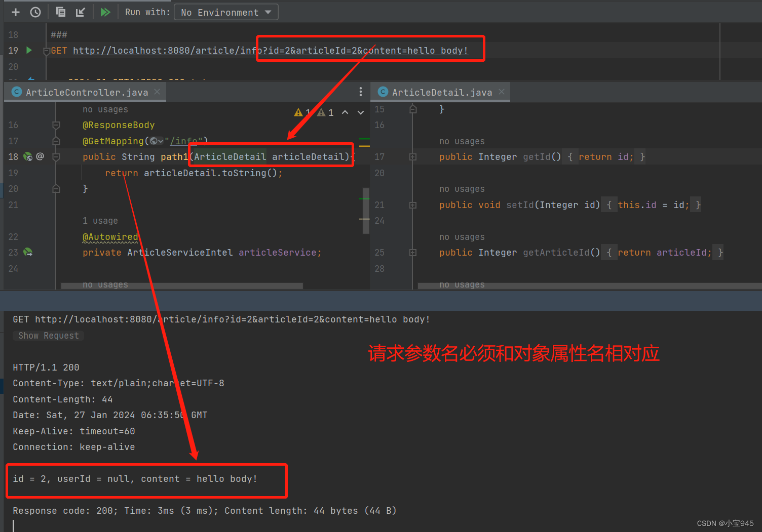762x532 pixels.
Task: Expand the getId method fold
Action: click(x=413, y=157)
